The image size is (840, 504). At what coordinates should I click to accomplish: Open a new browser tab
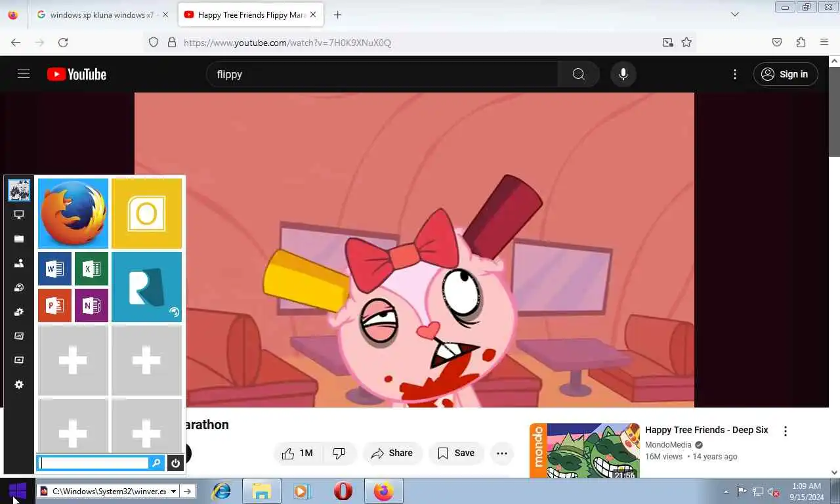pyautogui.click(x=337, y=14)
